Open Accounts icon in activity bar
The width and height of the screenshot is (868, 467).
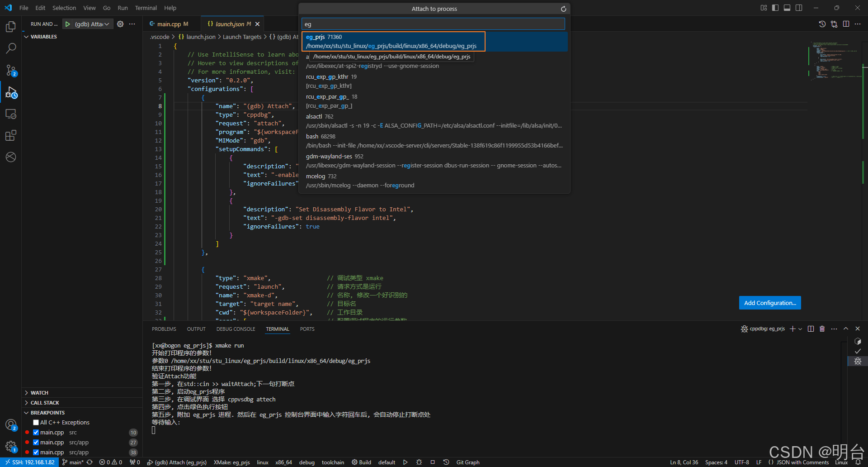[11, 425]
